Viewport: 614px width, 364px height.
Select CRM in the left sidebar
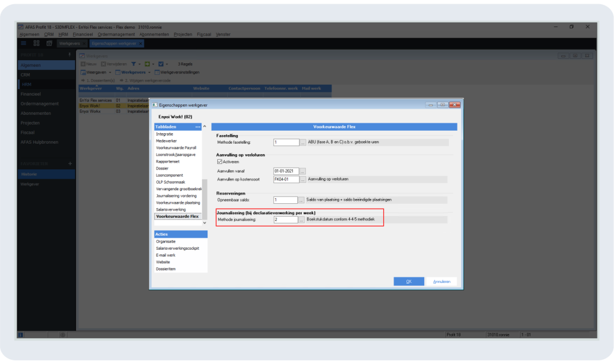[46, 75]
